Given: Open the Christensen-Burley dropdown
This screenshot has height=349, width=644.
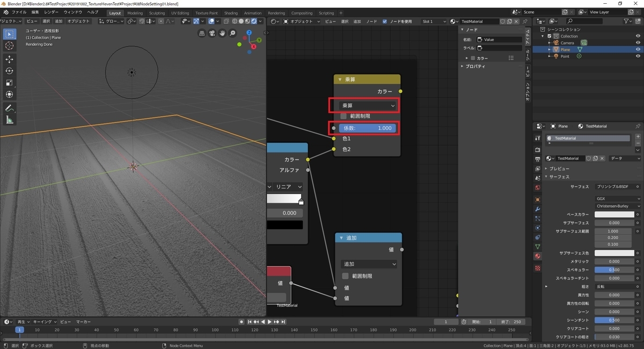Looking at the screenshot, I should click(618, 206).
